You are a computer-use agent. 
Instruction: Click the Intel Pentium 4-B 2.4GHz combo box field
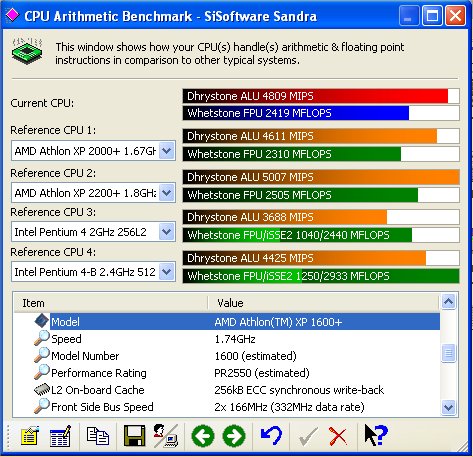pos(93,272)
